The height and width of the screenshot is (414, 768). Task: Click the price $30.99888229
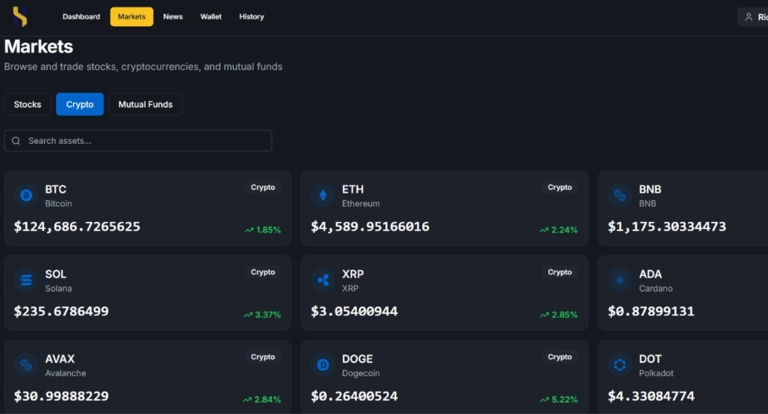pos(61,396)
